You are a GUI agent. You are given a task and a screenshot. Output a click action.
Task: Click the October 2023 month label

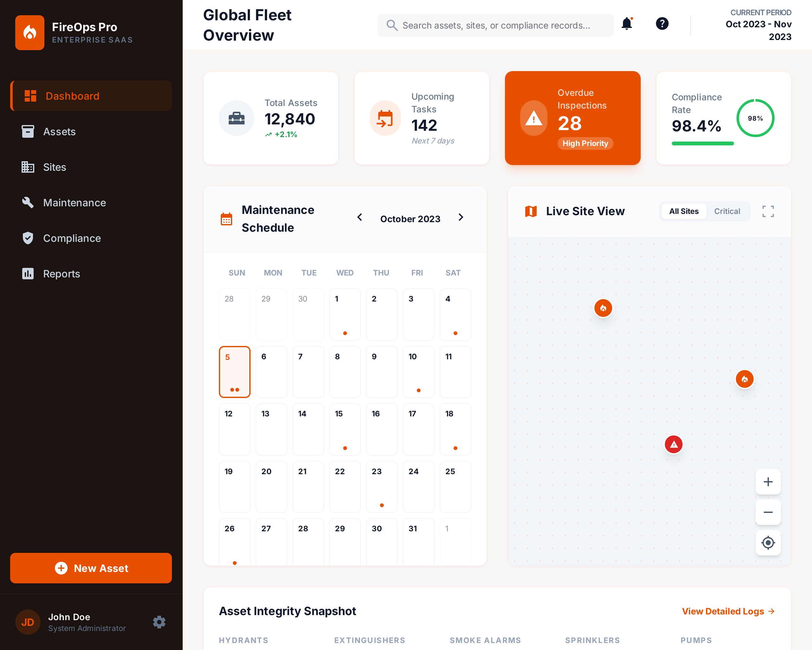[x=410, y=219]
